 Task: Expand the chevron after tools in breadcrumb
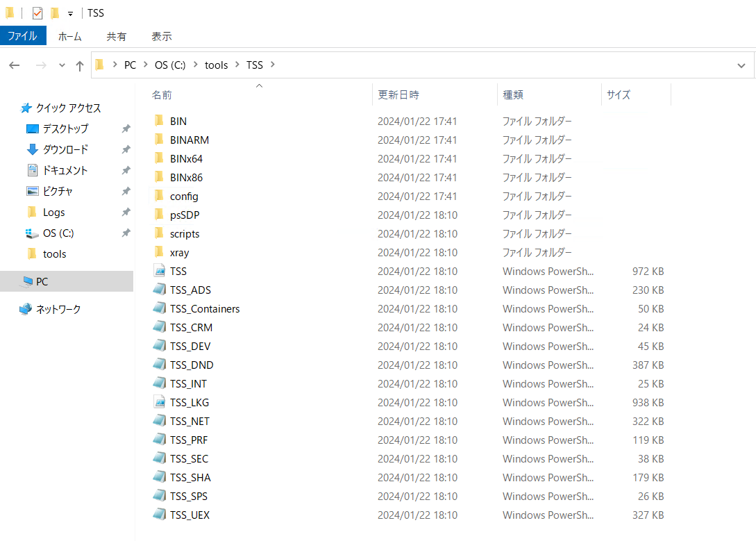click(x=237, y=65)
